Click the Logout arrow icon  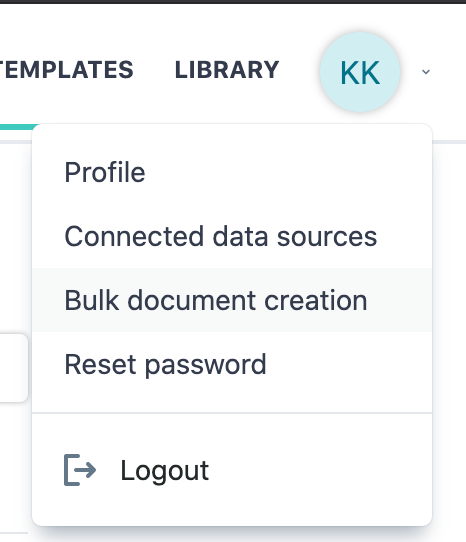pos(80,470)
